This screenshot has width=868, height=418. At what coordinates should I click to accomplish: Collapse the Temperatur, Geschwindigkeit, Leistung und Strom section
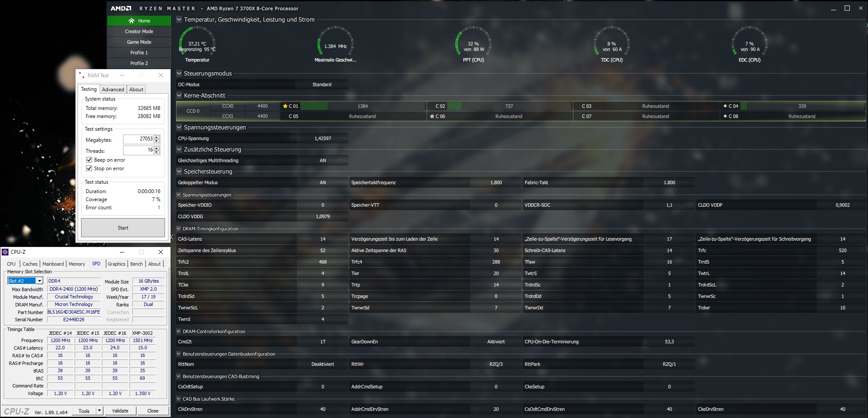(179, 20)
